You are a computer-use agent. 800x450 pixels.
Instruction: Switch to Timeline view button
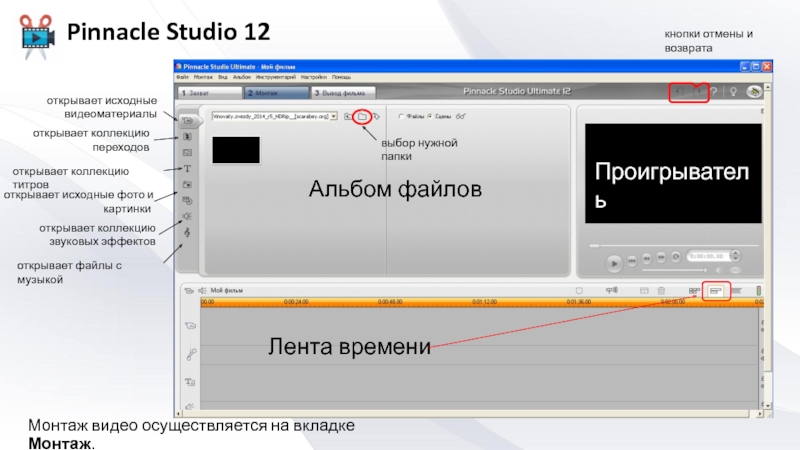coord(715,291)
